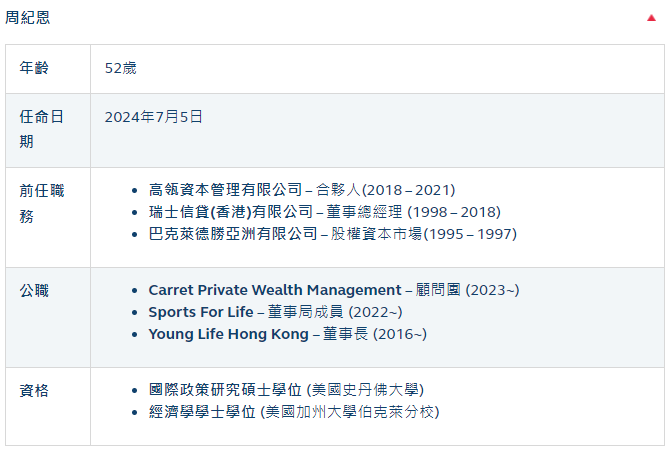
Task: Click the 國際政策研究碩士學位 qualification
Action: pyautogui.click(x=226, y=390)
